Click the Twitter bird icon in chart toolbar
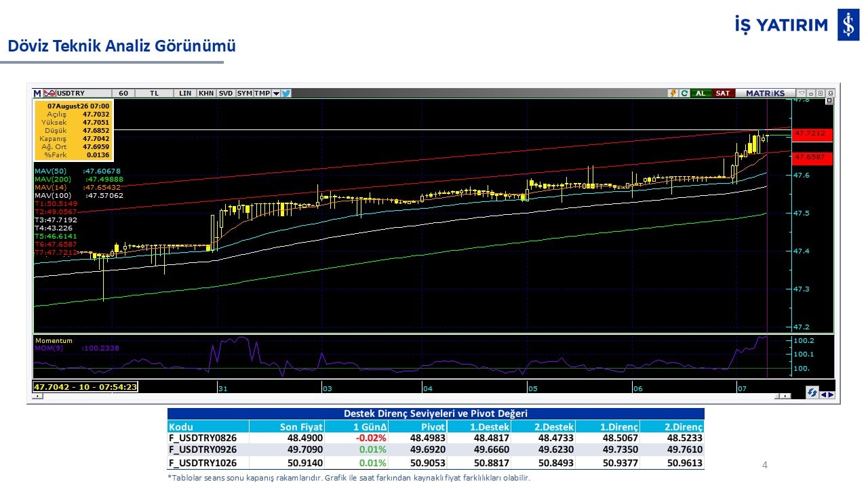Image resolution: width=868 pixels, height=488 pixels. (x=286, y=94)
